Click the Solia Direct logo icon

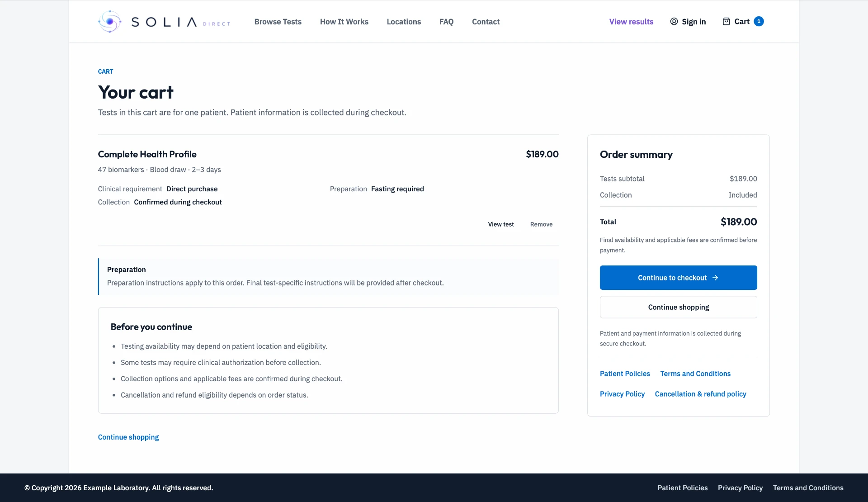(110, 21)
